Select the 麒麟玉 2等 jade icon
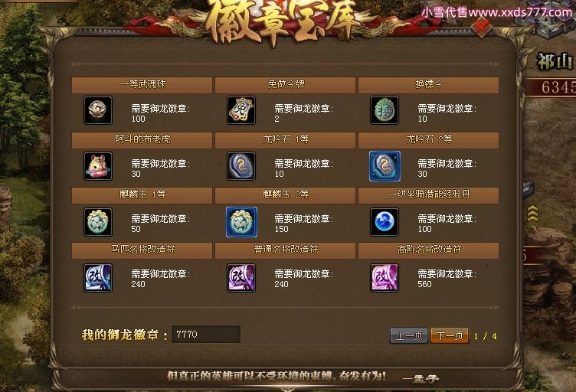The image size is (576, 392). pos(241,222)
